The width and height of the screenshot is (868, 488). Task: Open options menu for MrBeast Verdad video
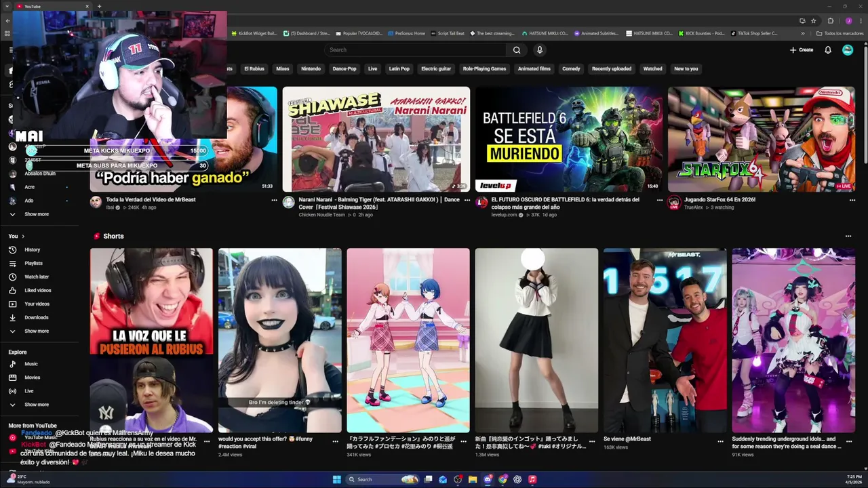click(275, 200)
